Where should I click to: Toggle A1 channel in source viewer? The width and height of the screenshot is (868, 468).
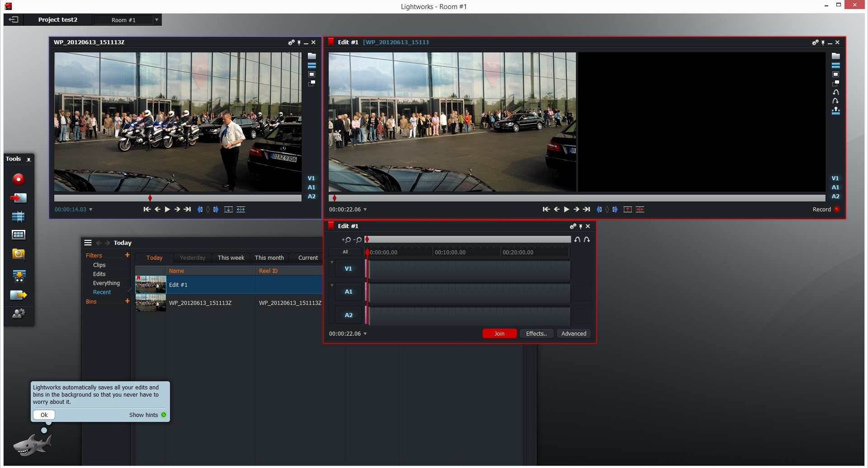311,187
